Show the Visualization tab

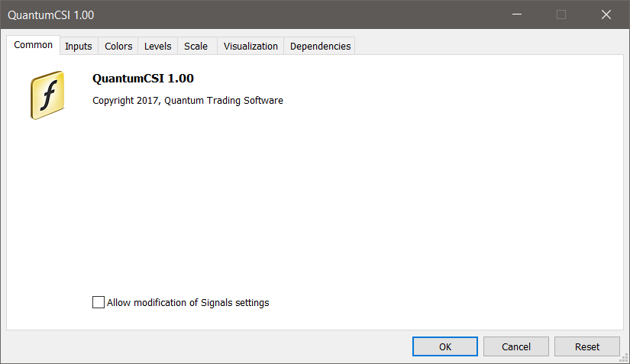(250, 47)
